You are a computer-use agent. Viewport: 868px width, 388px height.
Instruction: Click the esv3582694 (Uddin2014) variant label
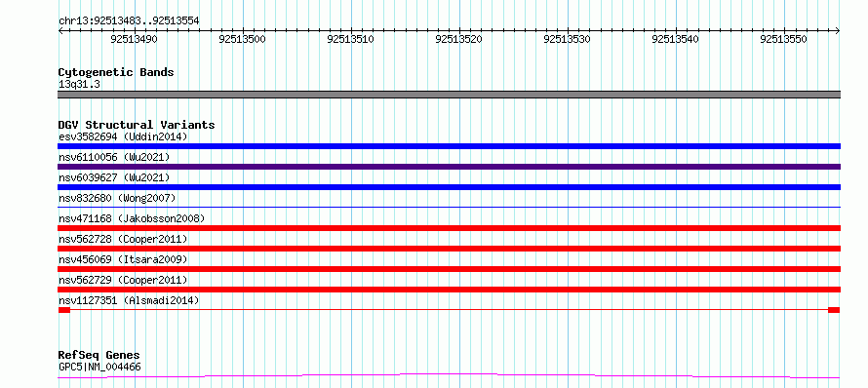tap(123, 136)
